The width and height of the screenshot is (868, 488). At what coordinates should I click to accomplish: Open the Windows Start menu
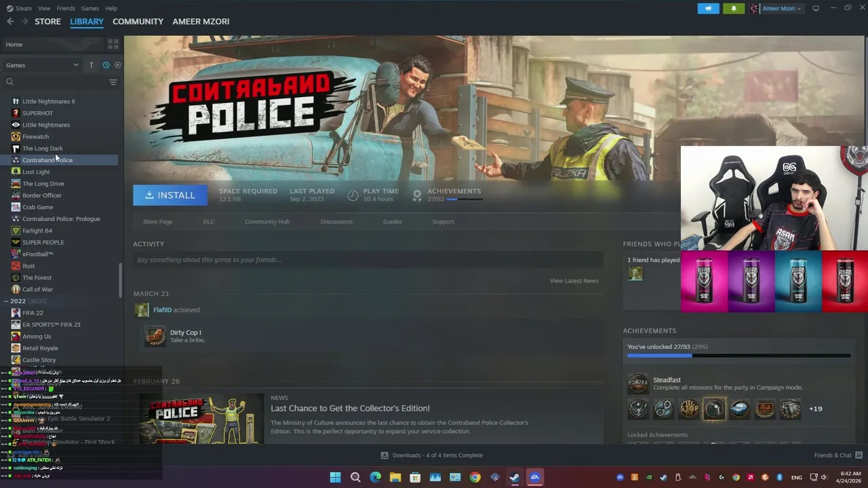tap(335, 477)
